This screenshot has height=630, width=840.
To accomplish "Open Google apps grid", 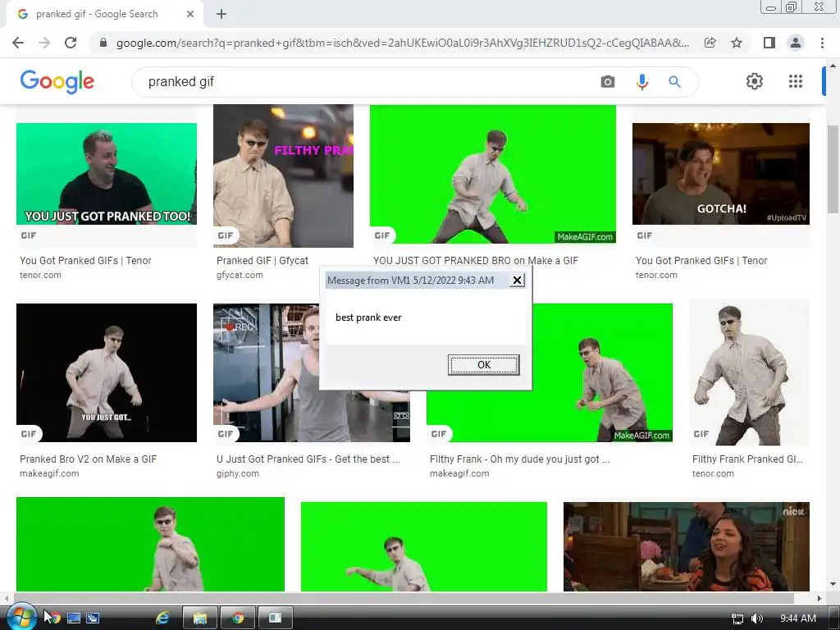I will point(796,81).
